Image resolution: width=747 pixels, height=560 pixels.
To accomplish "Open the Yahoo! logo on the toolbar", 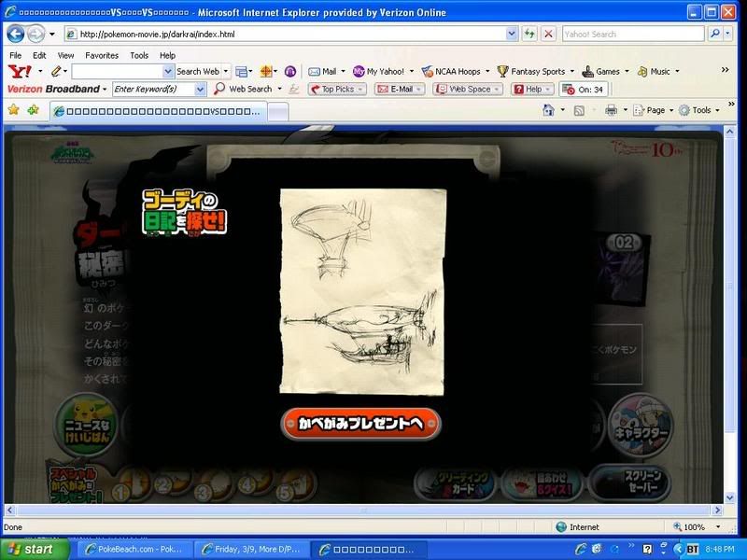I will (21, 72).
